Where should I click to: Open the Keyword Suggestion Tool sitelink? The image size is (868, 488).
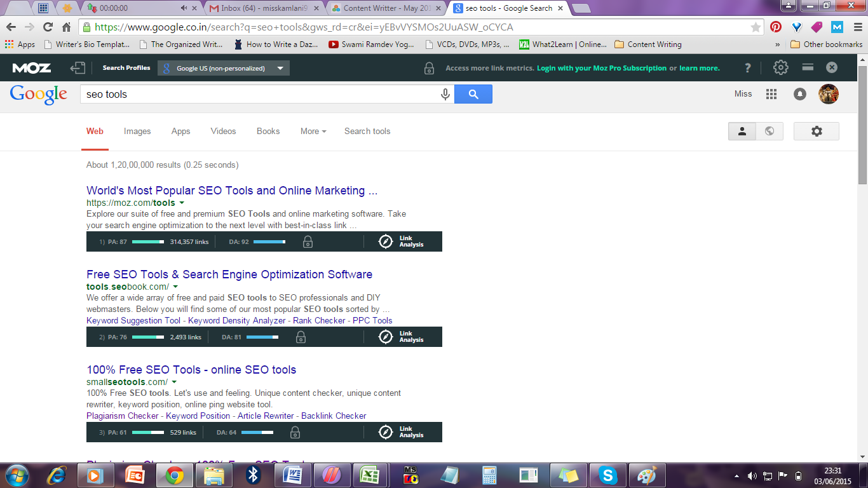click(x=133, y=320)
